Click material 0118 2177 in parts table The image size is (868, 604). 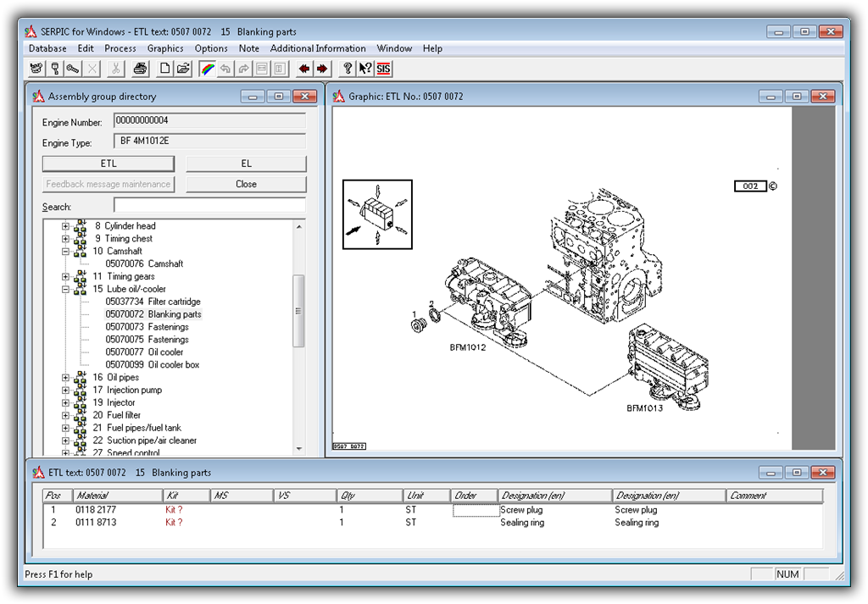[x=96, y=509]
